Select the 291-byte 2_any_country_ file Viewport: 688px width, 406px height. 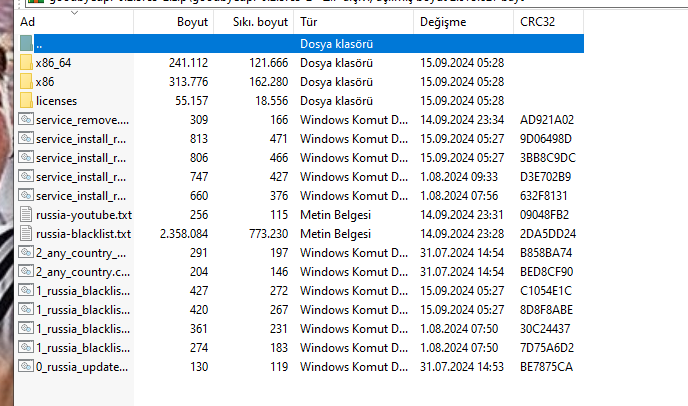(x=82, y=253)
